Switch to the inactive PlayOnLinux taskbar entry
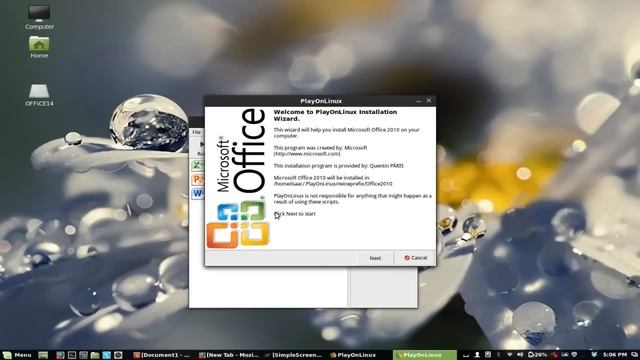640x360 pixels. click(x=353, y=355)
